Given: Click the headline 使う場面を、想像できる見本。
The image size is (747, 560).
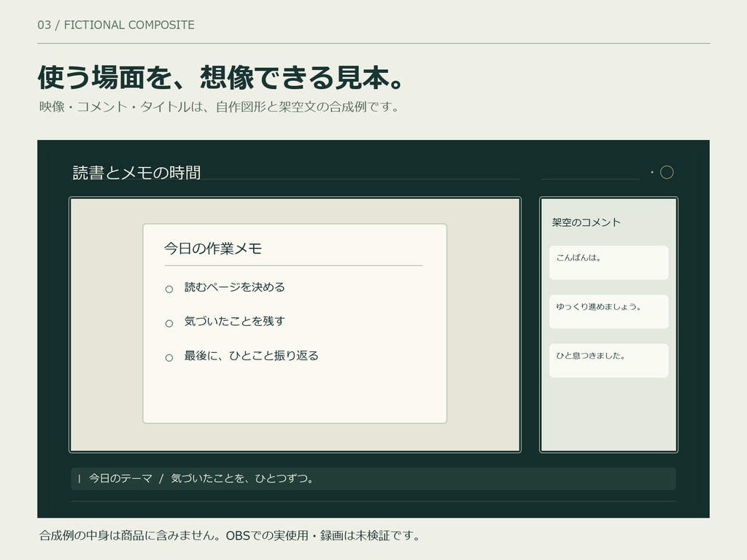Looking at the screenshot, I should 221,77.
